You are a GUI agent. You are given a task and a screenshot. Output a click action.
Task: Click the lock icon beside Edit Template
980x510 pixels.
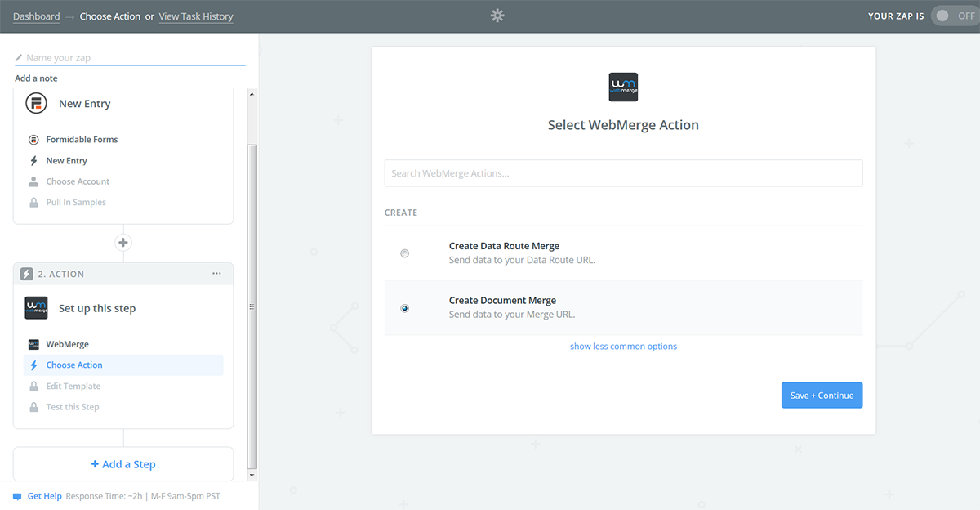point(33,386)
